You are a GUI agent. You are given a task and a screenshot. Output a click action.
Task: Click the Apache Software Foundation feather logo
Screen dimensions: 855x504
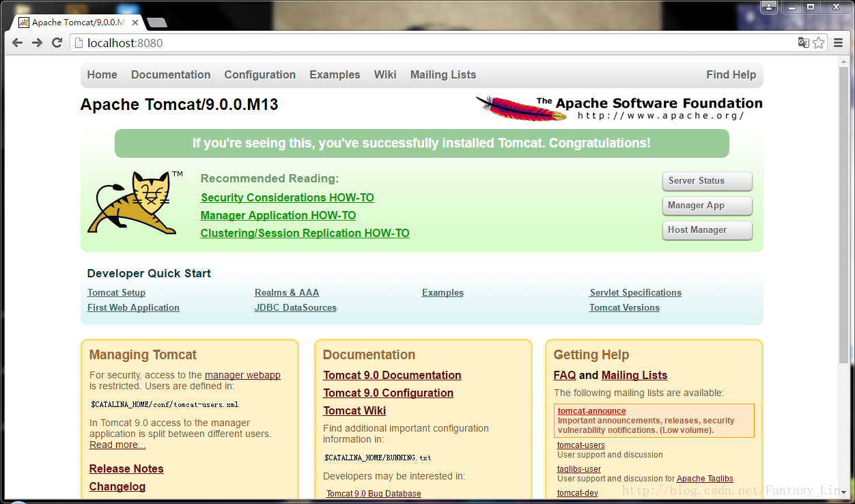[619, 108]
